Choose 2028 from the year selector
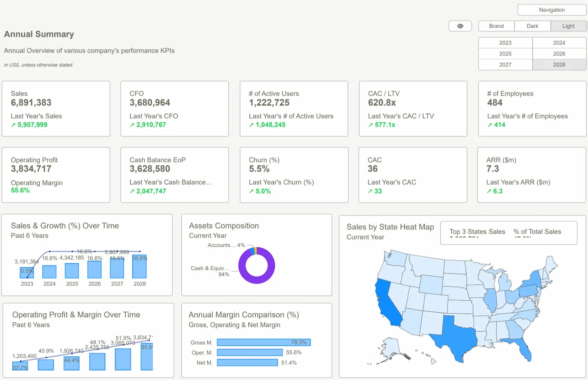588x380 pixels. [559, 64]
